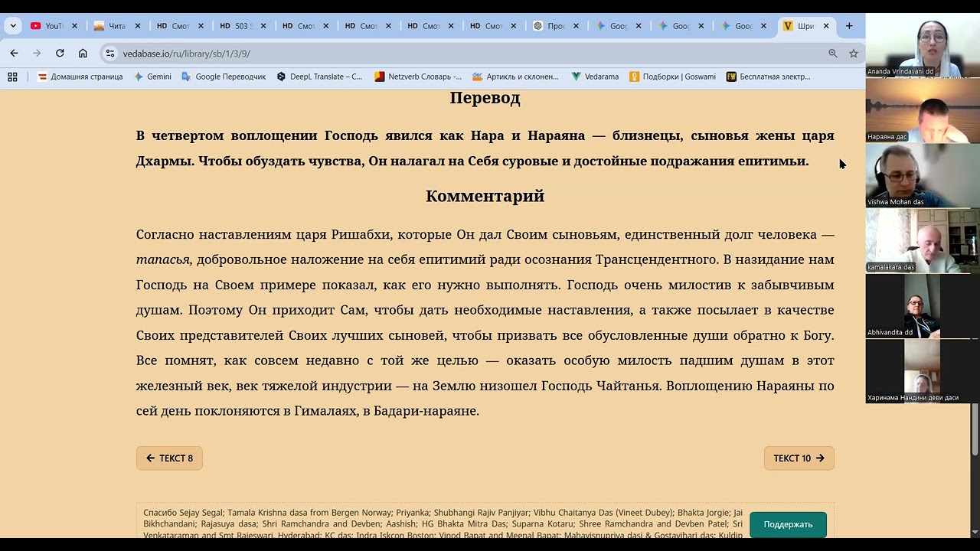Go to the browser home page
This screenshot has width=980, height=551.
(x=83, y=54)
